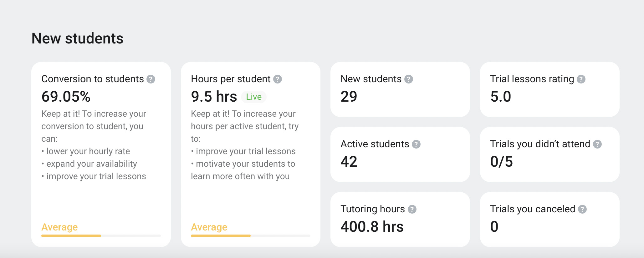Click the New students section heading
644x258 pixels.
pos(78,38)
